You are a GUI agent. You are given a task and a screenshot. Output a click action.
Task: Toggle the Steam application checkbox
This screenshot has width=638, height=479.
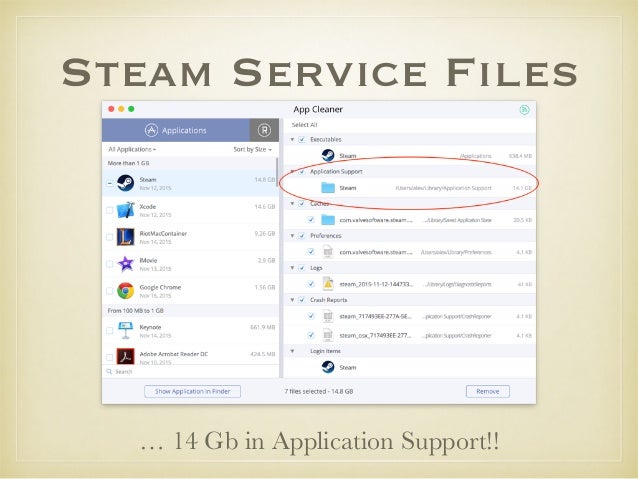pos(109,183)
